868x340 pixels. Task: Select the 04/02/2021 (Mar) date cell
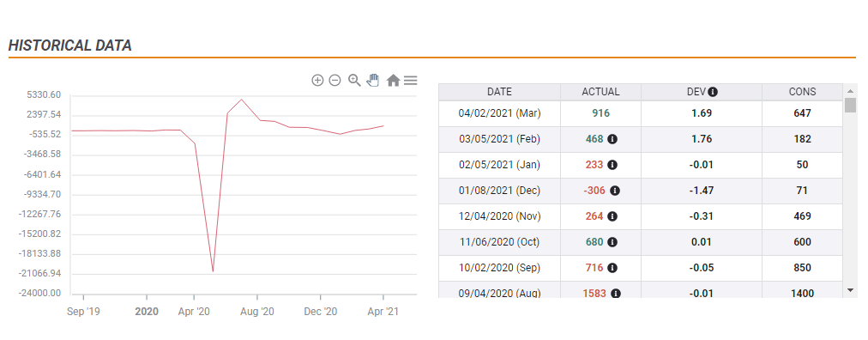[499, 113]
